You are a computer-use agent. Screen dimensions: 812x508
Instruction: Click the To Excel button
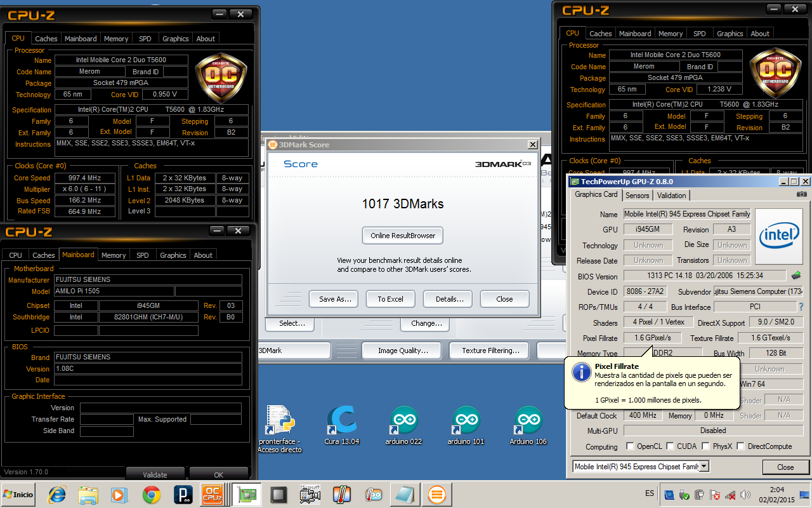(x=390, y=299)
